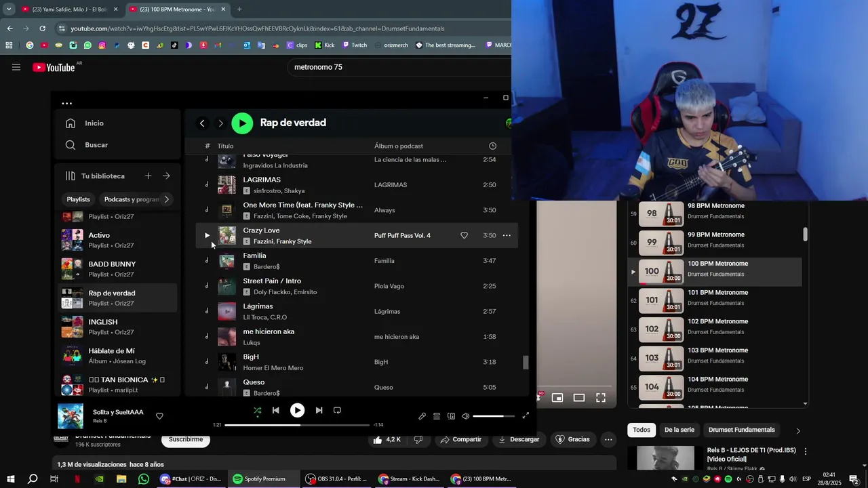The width and height of the screenshot is (868, 488).
Task: Open the BADD BUNNY playlist
Action: point(119,269)
